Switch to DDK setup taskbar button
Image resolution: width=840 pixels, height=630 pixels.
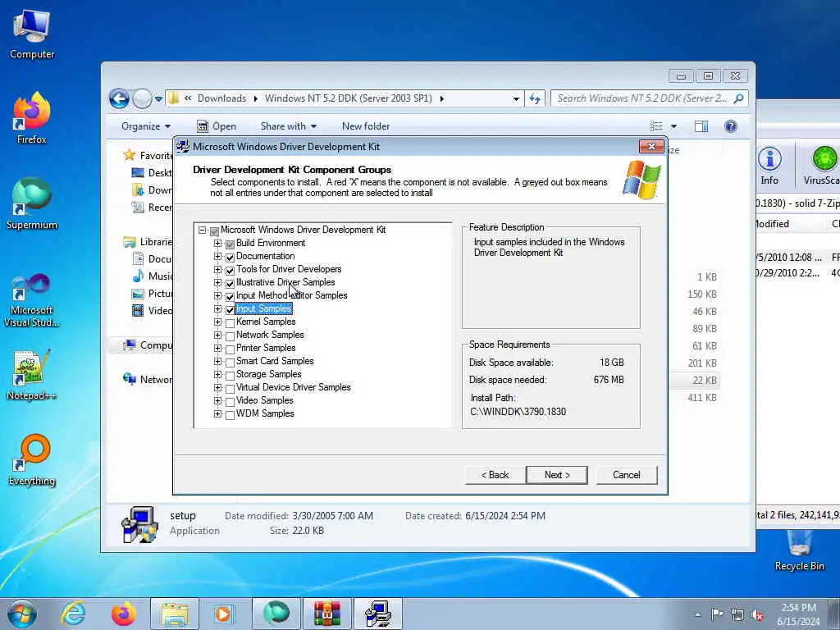pyautogui.click(x=378, y=614)
